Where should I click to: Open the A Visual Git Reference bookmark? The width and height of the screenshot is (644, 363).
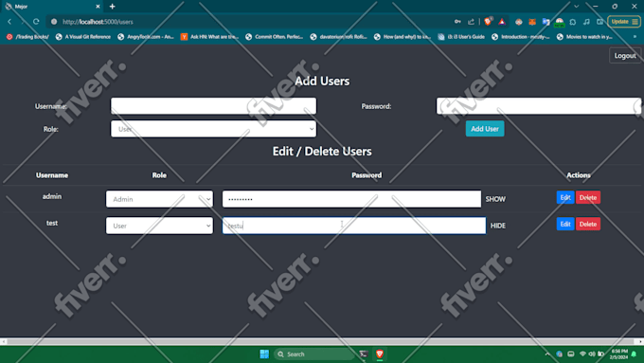click(x=83, y=37)
